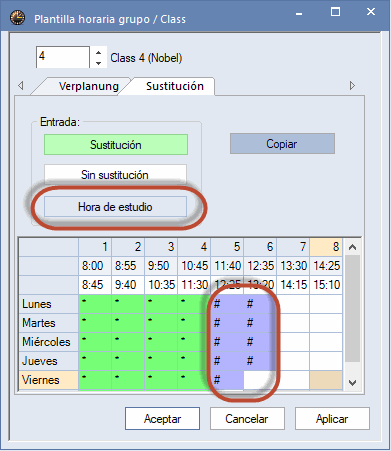This screenshot has width=391, height=451.
Task: Click the 8:45 end time cell
Action: [95, 285]
